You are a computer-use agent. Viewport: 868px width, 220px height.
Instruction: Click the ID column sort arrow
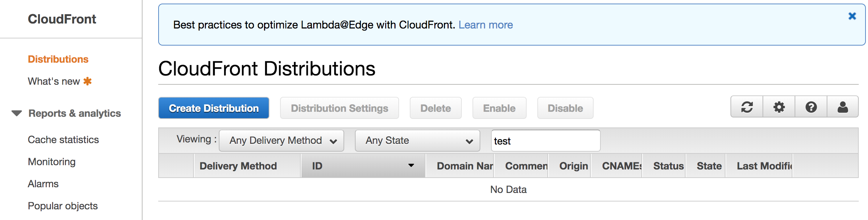(x=411, y=166)
